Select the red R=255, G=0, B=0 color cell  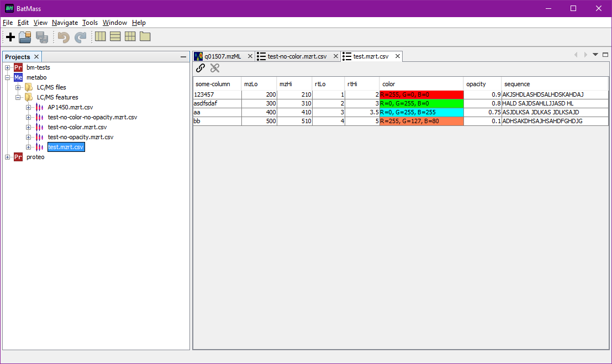coord(421,94)
